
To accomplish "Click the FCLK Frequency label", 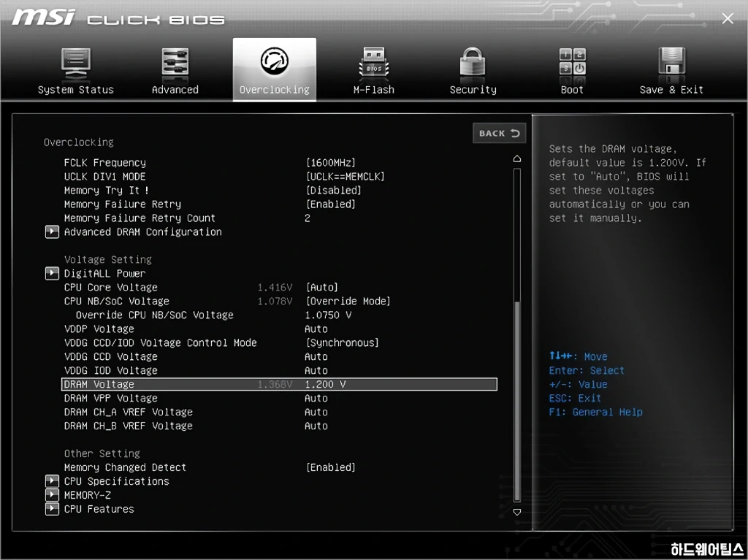I will pos(105,163).
